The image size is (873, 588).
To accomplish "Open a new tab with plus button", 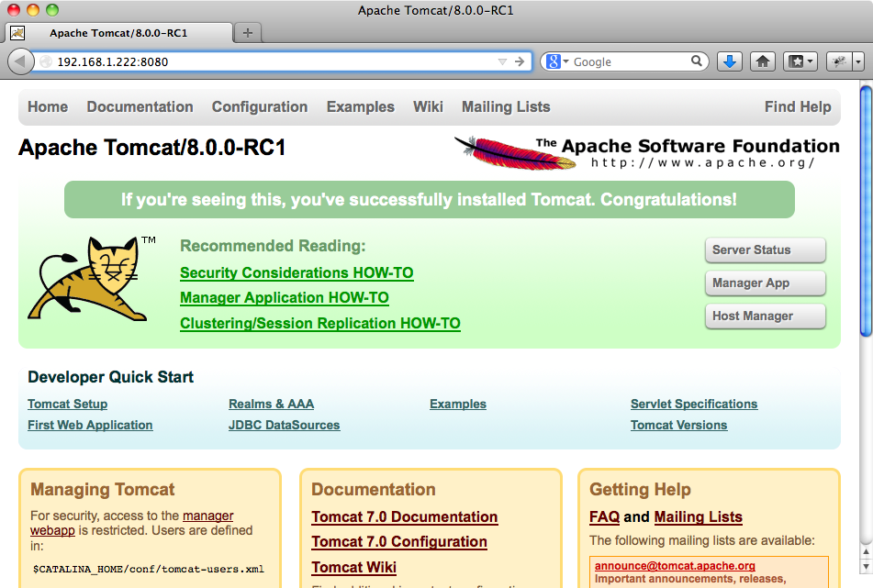I will click(248, 33).
